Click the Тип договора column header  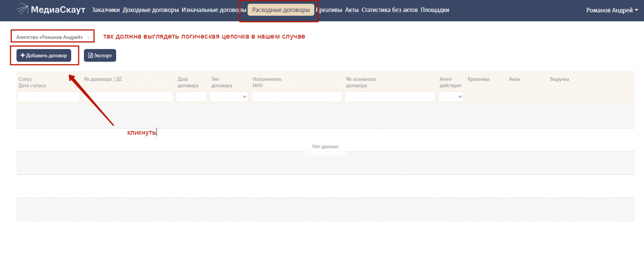point(222,82)
